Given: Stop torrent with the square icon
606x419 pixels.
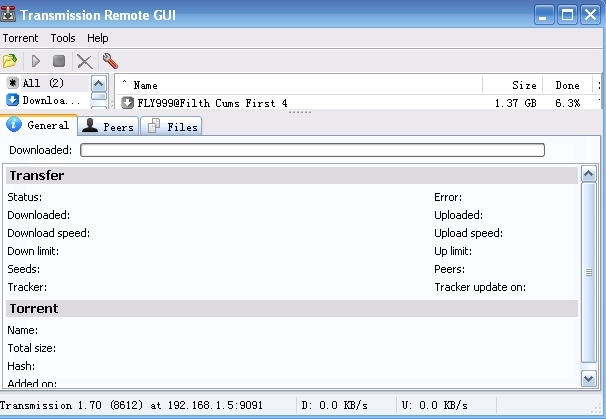Looking at the screenshot, I should pyautogui.click(x=59, y=61).
